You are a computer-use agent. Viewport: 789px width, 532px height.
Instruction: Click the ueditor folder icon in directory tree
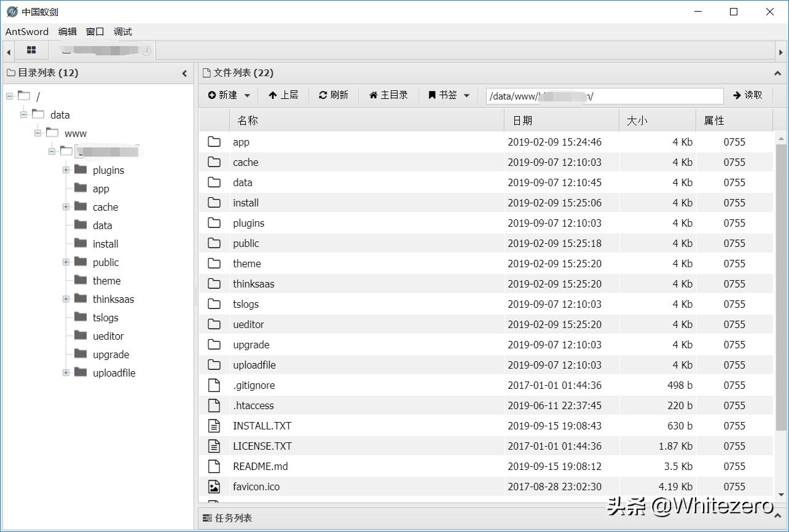pos(80,335)
